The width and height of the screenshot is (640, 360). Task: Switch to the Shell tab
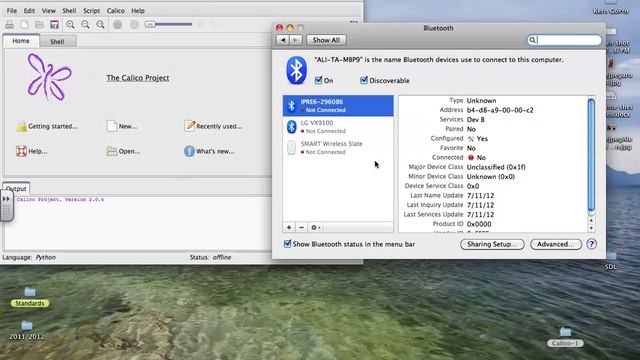coord(57,41)
